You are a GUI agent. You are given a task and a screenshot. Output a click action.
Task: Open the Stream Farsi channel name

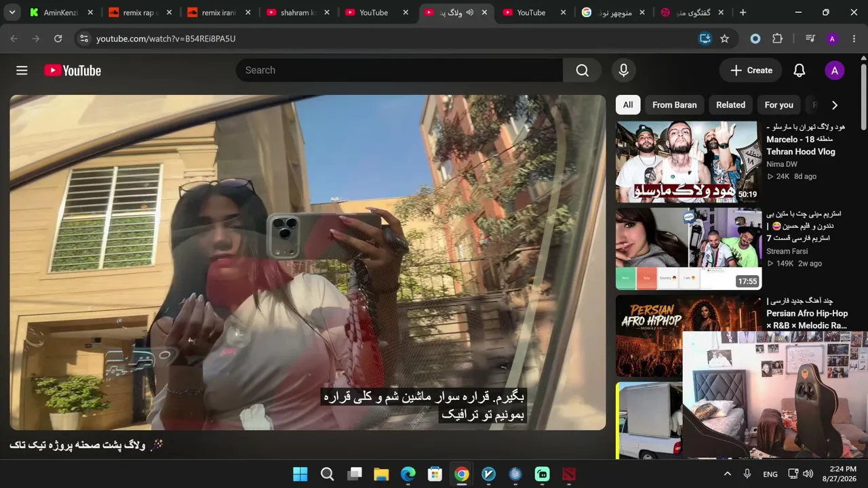tap(787, 251)
